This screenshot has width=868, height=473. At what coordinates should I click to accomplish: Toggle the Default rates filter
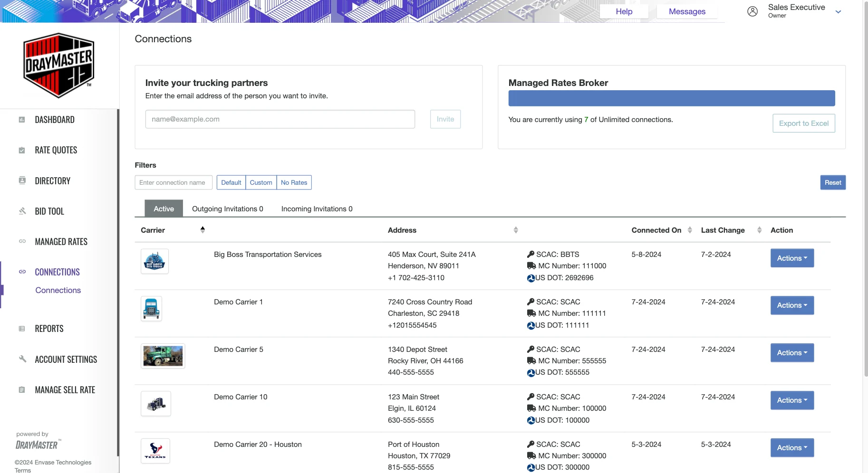231,182
